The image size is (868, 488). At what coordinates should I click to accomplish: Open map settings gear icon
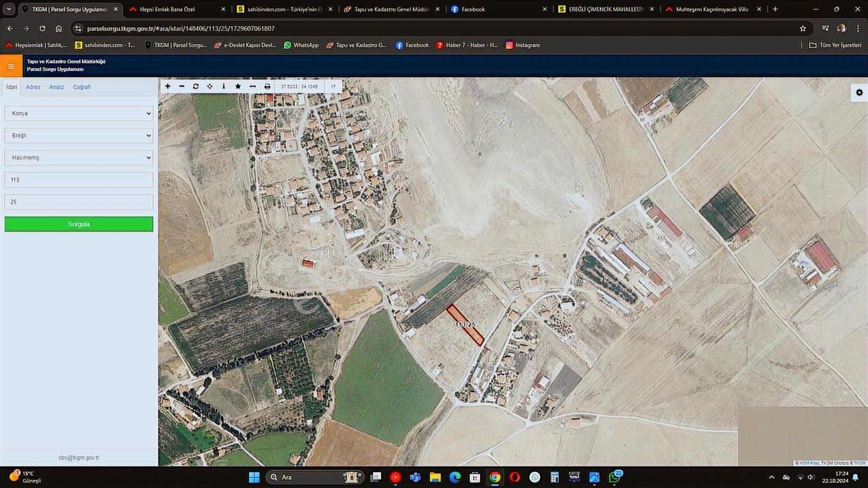(859, 93)
